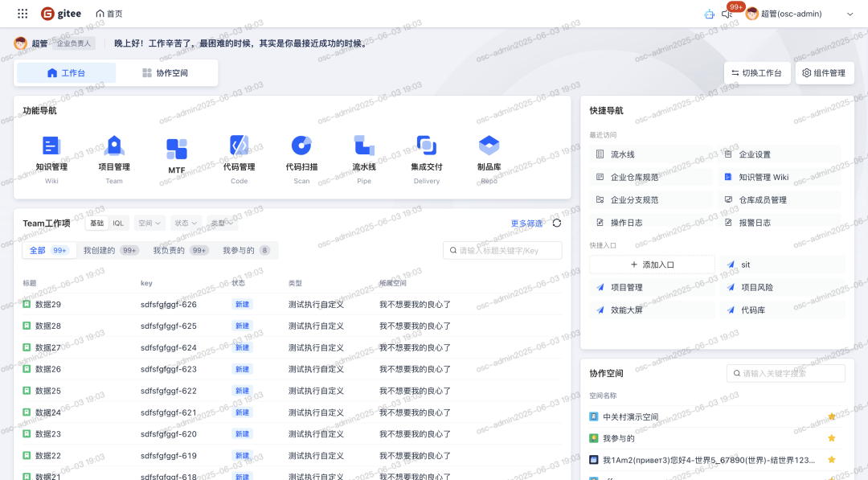Expand the 空间 filter dropdown
The height and width of the screenshot is (480, 868).
pyautogui.click(x=149, y=224)
